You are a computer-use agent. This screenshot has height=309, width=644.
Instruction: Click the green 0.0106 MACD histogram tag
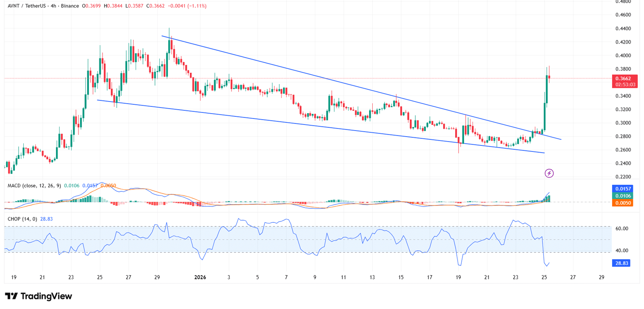pos(622,196)
